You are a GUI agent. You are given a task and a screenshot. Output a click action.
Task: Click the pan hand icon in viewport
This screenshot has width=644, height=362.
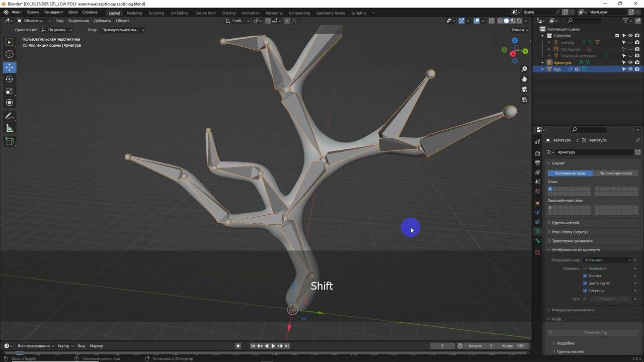coord(524,79)
